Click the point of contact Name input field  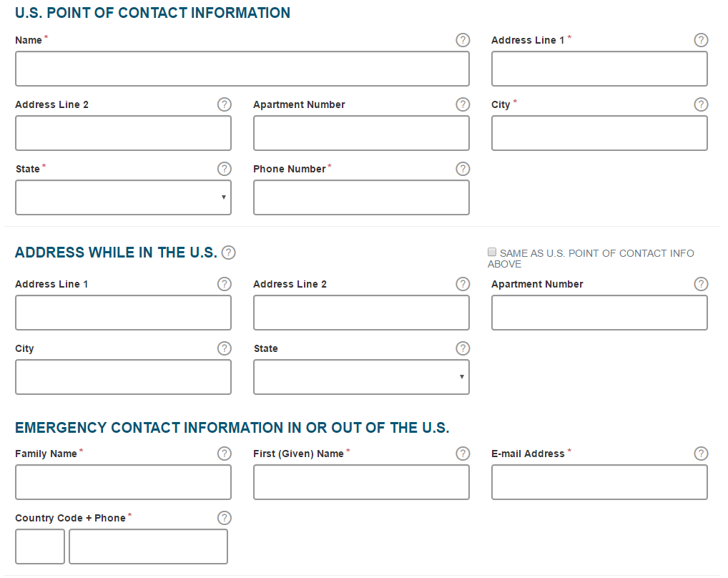pos(242,69)
